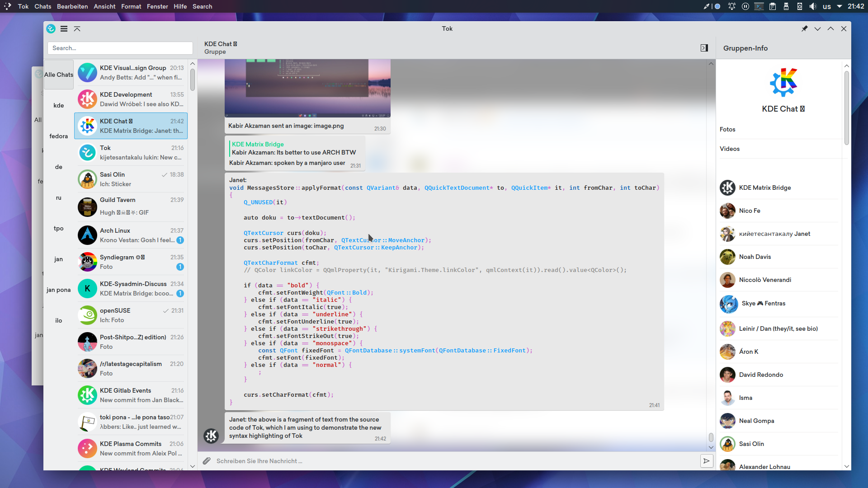
Task: Open the hamburger menu in Tok header
Action: click(64, 28)
